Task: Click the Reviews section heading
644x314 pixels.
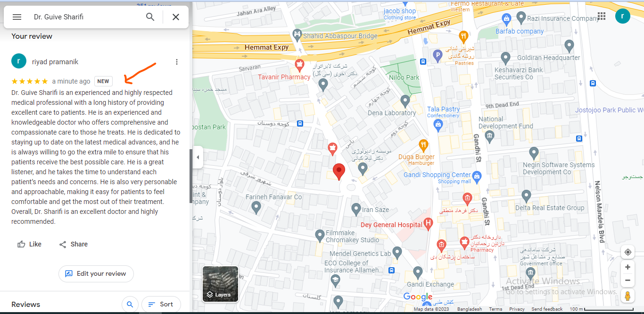Action: 26,305
